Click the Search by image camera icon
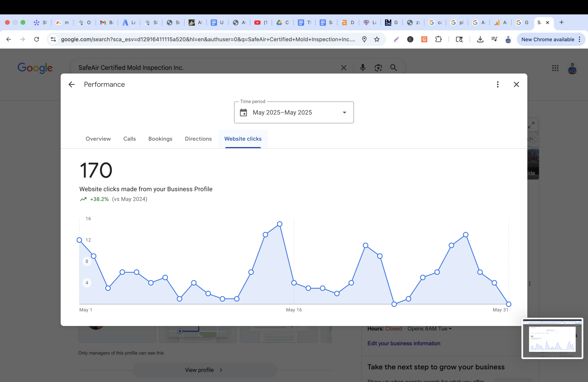 pos(378,67)
